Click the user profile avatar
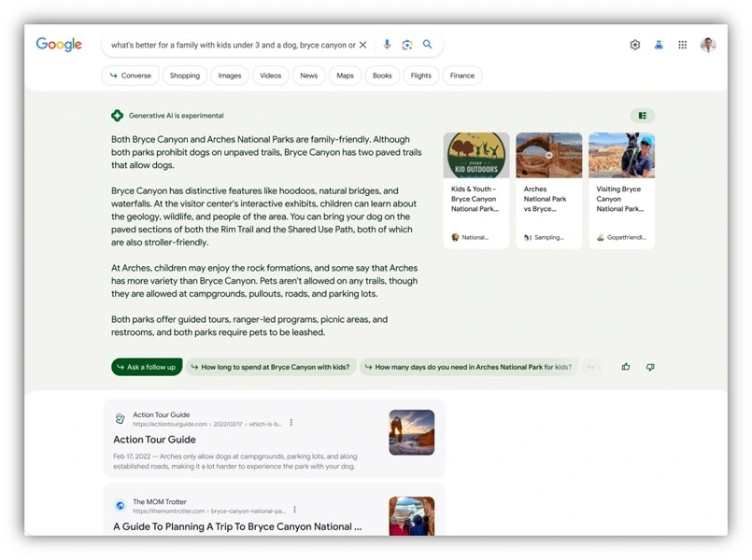Screen dimensions: 752x560 (708, 45)
